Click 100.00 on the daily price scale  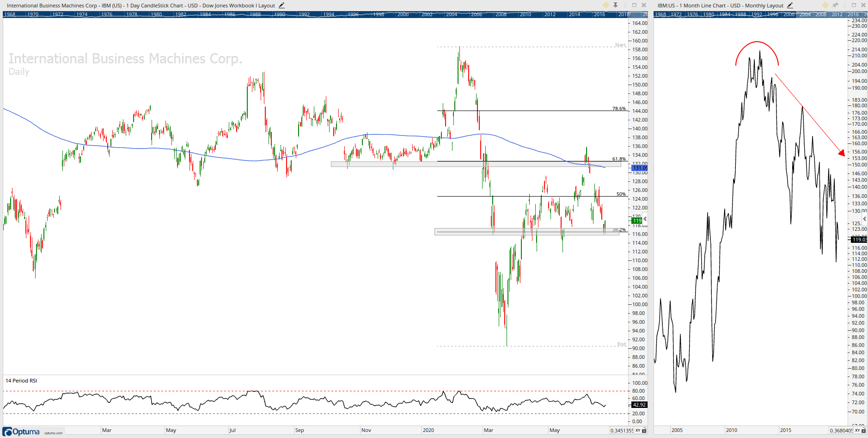click(x=640, y=304)
